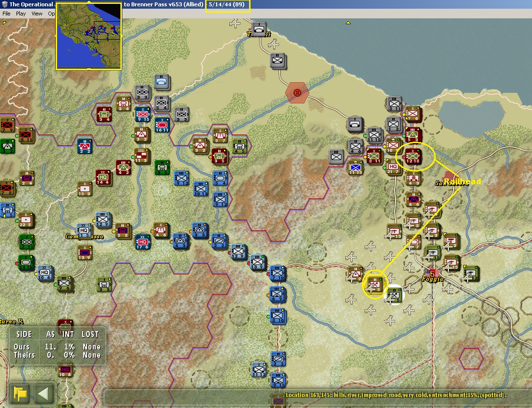Viewport: 532px width, 408px height.
Task: Select the circled dark red brigade 12 18
Action: (x=413, y=156)
